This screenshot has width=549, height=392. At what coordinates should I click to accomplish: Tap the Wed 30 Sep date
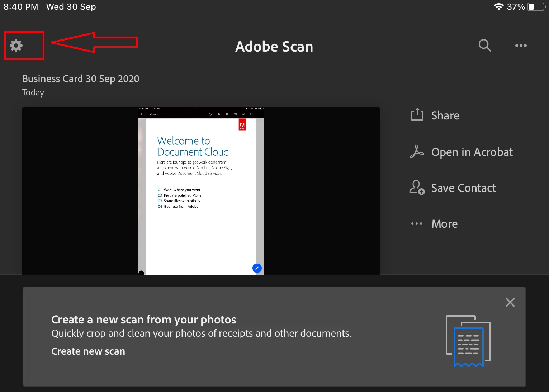coord(71,7)
